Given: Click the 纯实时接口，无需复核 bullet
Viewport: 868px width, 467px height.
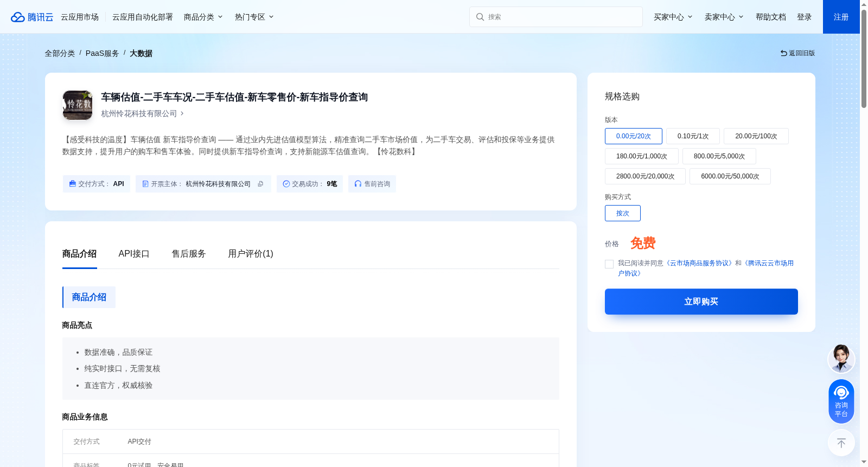Looking at the screenshot, I should (x=122, y=369).
